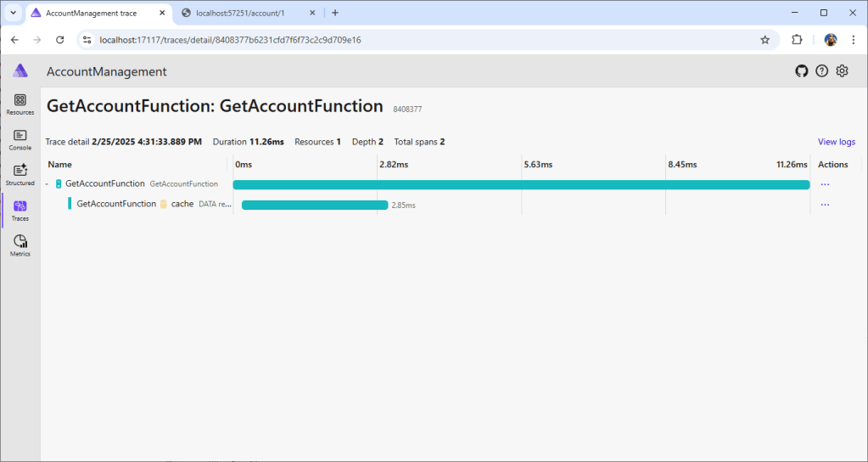Image resolution: width=868 pixels, height=462 pixels.
Task: Open the Help icon in header
Action: (x=821, y=71)
